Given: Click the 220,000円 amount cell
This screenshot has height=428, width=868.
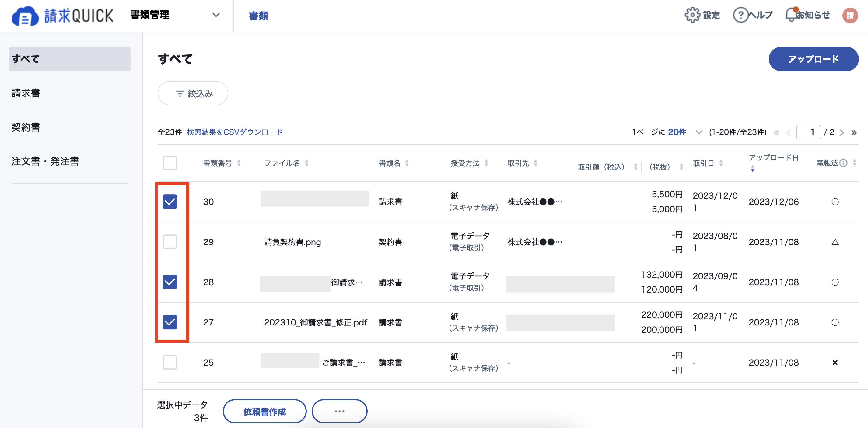Looking at the screenshot, I should [x=661, y=315].
